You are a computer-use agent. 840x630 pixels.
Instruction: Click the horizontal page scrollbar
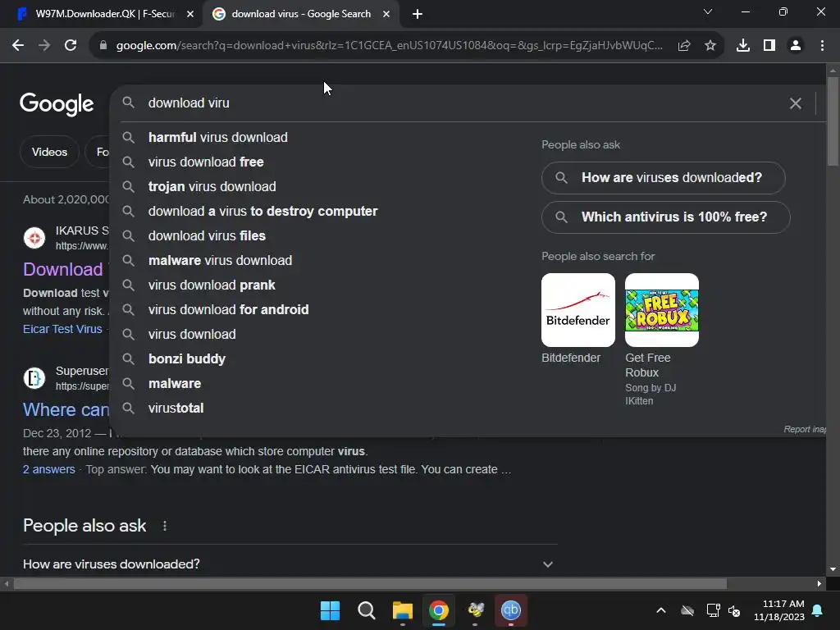370,584
